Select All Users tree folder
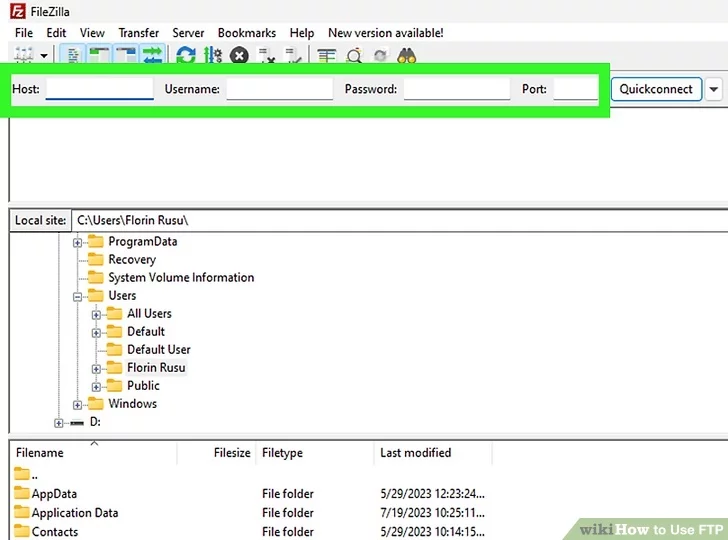The width and height of the screenshot is (728, 540). tap(149, 313)
